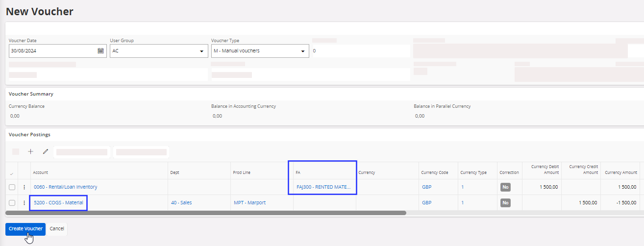Viewport: 644px width, 246px height.
Task: Select the 0060 Rental/Loan Inventory row checkbox
Action: pos(12,187)
